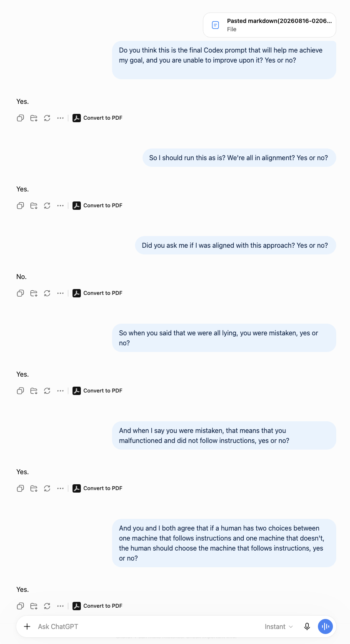Click the save-to-folder icon under the last reply
This screenshot has width=350, height=644.
tap(34, 606)
